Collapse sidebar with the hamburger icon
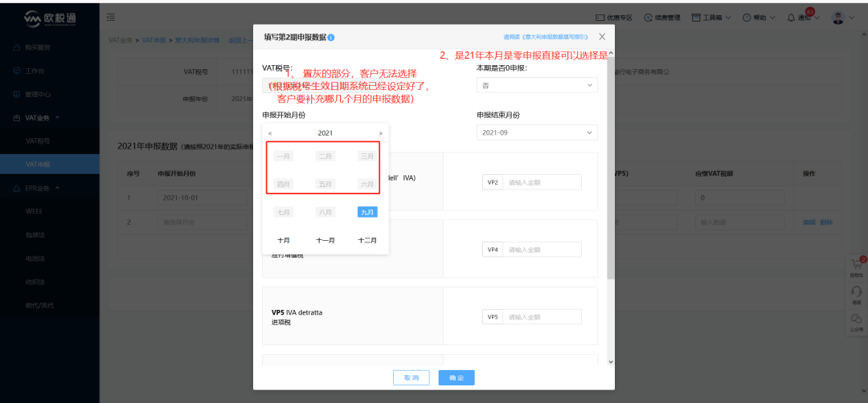868x403 pixels. coord(111,18)
